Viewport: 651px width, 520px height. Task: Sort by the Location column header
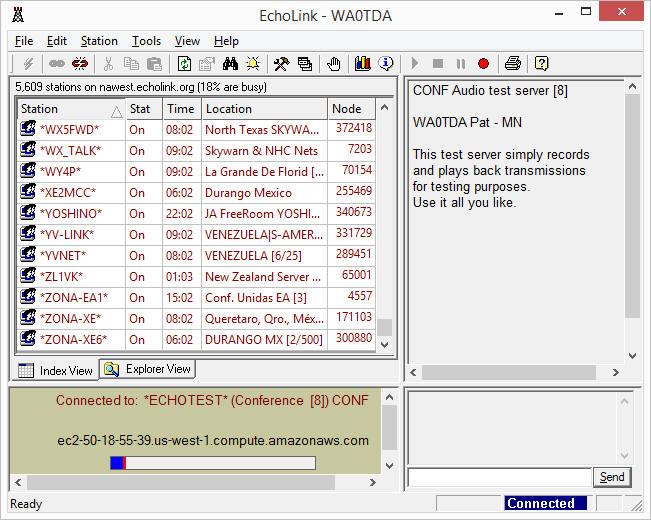pos(264,109)
